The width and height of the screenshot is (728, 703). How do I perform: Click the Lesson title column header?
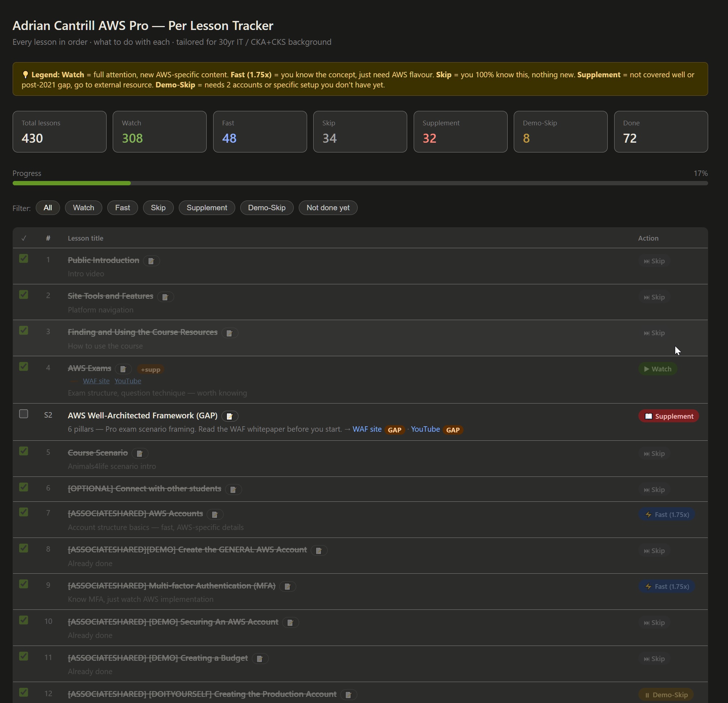pos(85,238)
